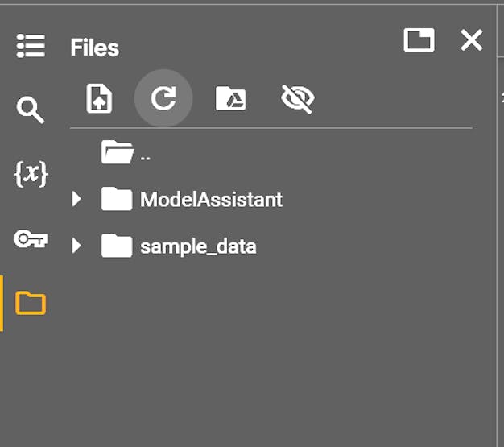The width and height of the screenshot is (504, 447).
Task: Click the sample_data folder icon
Action: click(x=117, y=246)
